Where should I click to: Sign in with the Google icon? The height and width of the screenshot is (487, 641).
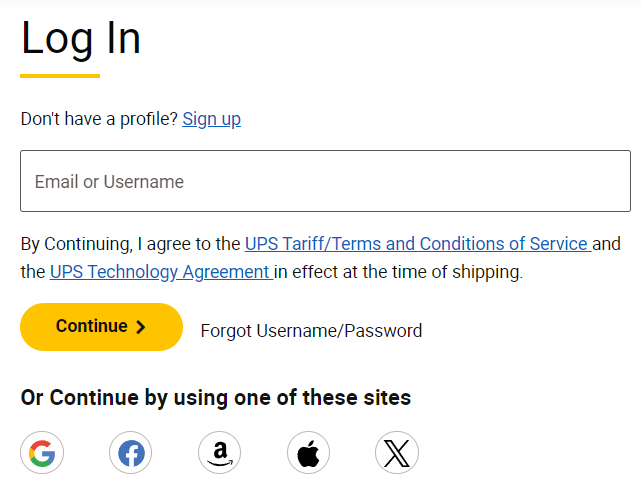(x=42, y=454)
